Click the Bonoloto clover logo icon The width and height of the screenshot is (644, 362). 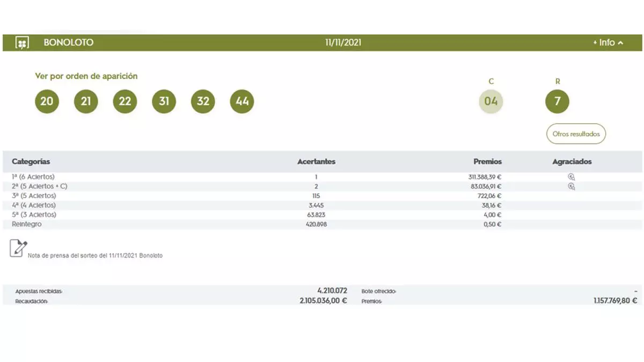(22, 43)
